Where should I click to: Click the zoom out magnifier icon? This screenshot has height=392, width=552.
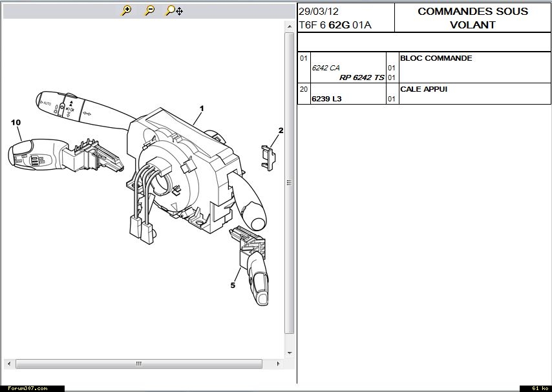(x=149, y=10)
